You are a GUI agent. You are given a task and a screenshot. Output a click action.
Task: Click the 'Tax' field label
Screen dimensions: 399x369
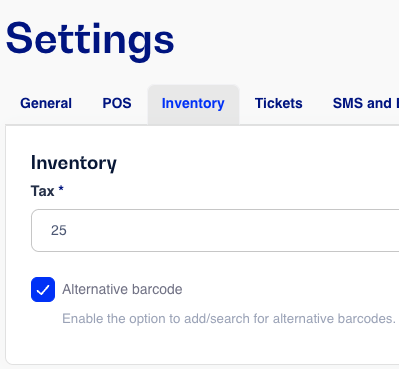[x=43, y=191]
